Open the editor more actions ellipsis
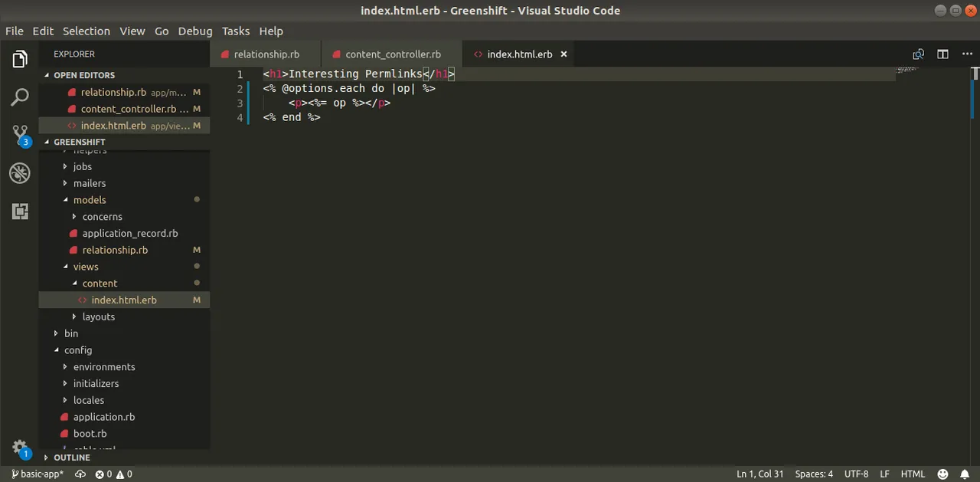Image resolution: width=980 pixels, height=482 pixels. click(x=965, y=54)
